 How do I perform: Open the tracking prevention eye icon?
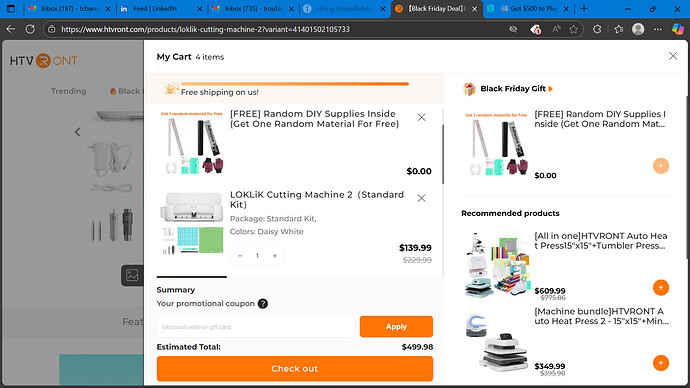tap(513, 29)
